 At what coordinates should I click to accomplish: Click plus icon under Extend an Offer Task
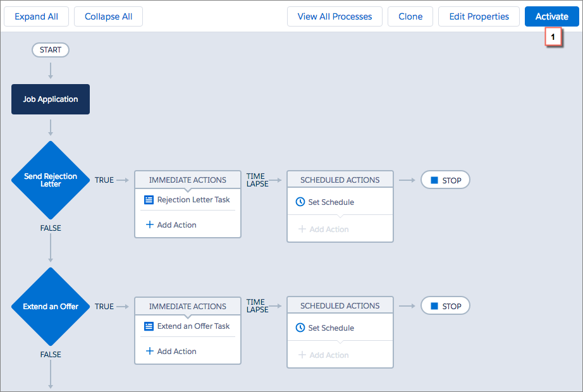click(x=149, y=351)
